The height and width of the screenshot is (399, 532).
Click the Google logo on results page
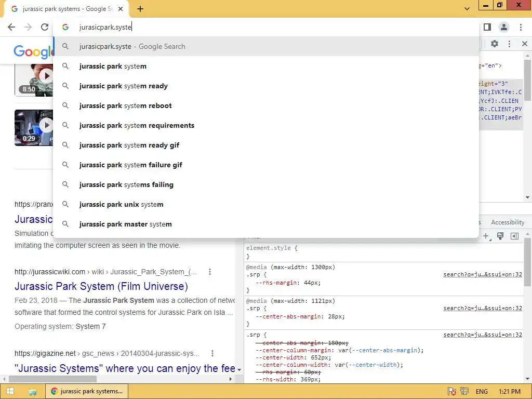pyautogui.click(x=33, y=51)
